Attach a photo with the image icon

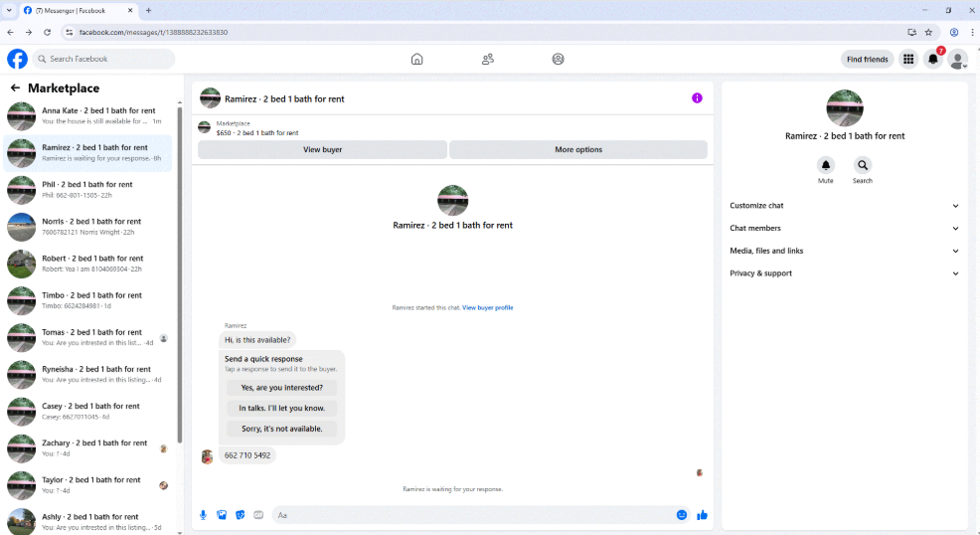pyautogui.click(x=222, y=515)
